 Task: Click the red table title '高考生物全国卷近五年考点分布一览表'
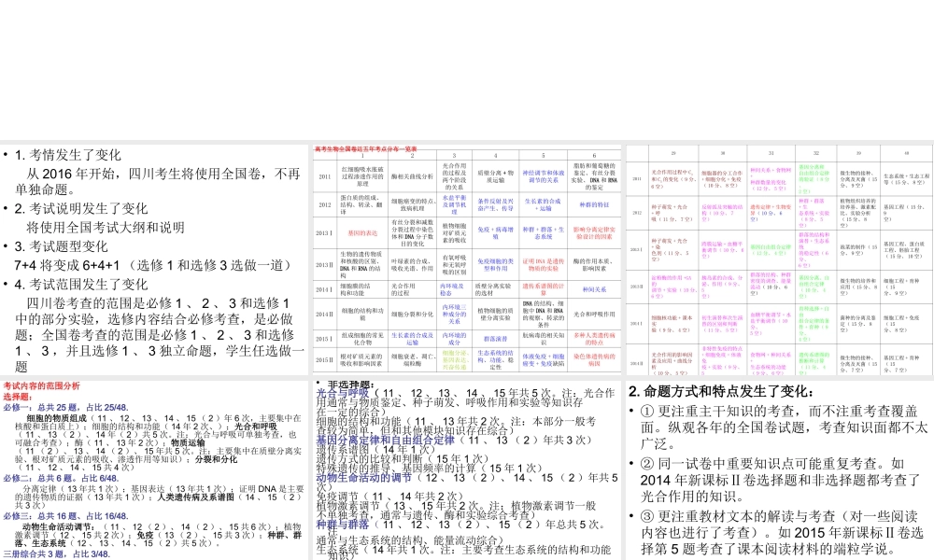(x=365, y=148)
